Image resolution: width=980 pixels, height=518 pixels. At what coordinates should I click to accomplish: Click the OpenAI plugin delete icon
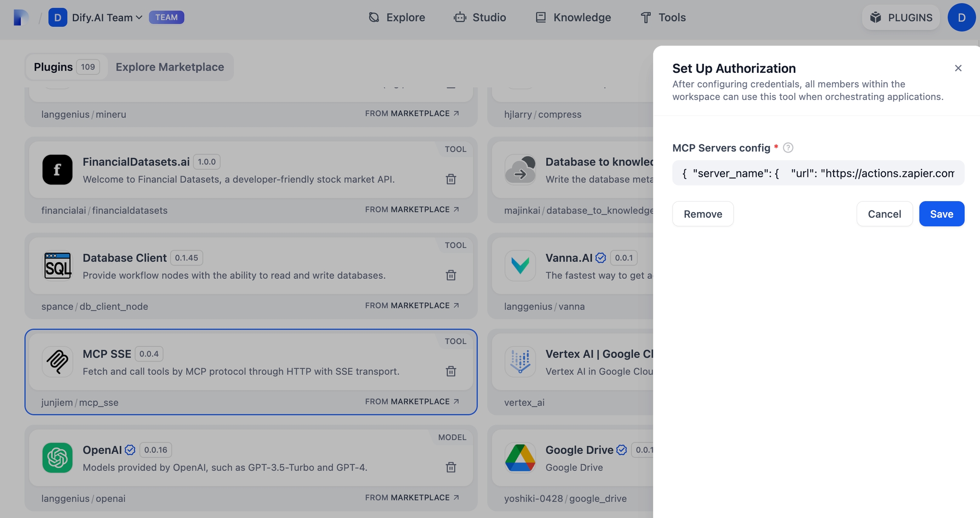(x=451, y=467)
